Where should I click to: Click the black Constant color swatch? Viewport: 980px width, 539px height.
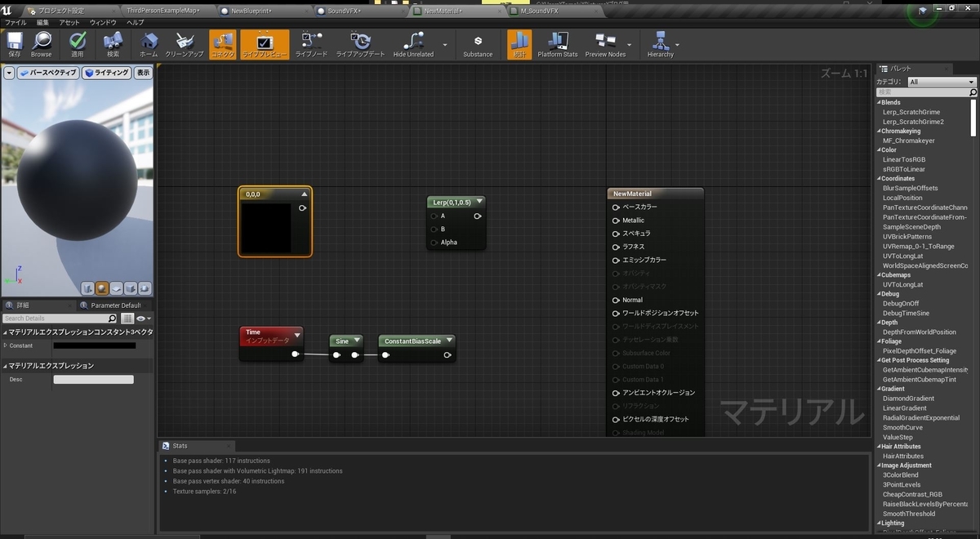93,345
